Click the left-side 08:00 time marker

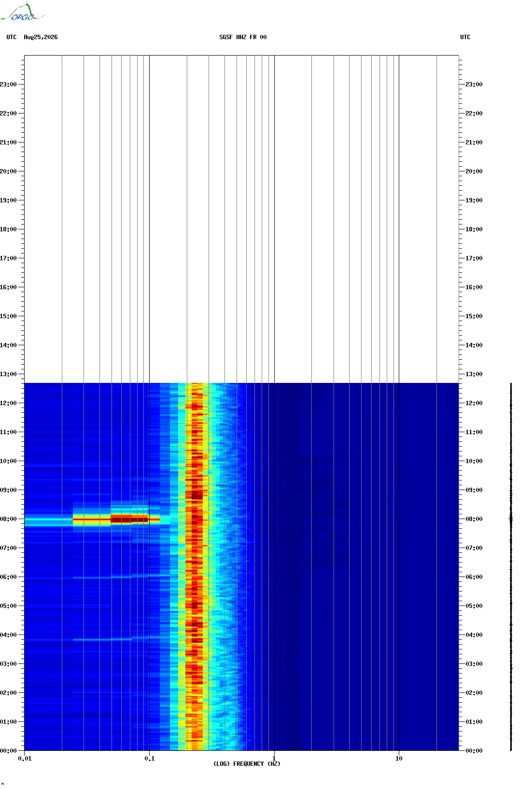[x=8, y=519]
